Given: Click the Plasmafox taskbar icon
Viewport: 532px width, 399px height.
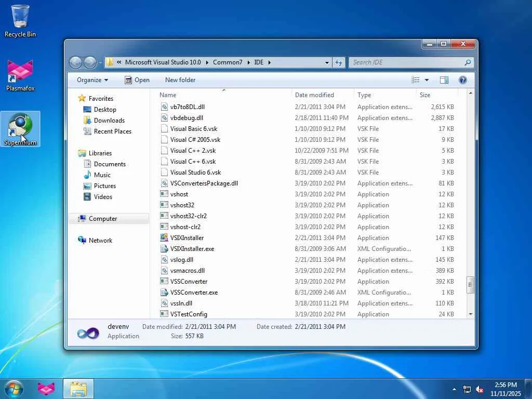Looking at the screenshot, I should click(46, 389).
